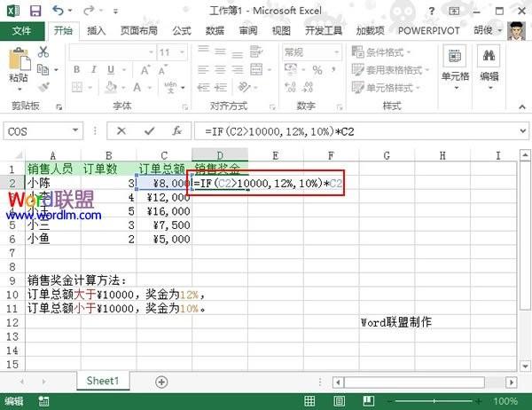Click the Format Painter brush icon
The image size is (532, 410).
[43, 87]
